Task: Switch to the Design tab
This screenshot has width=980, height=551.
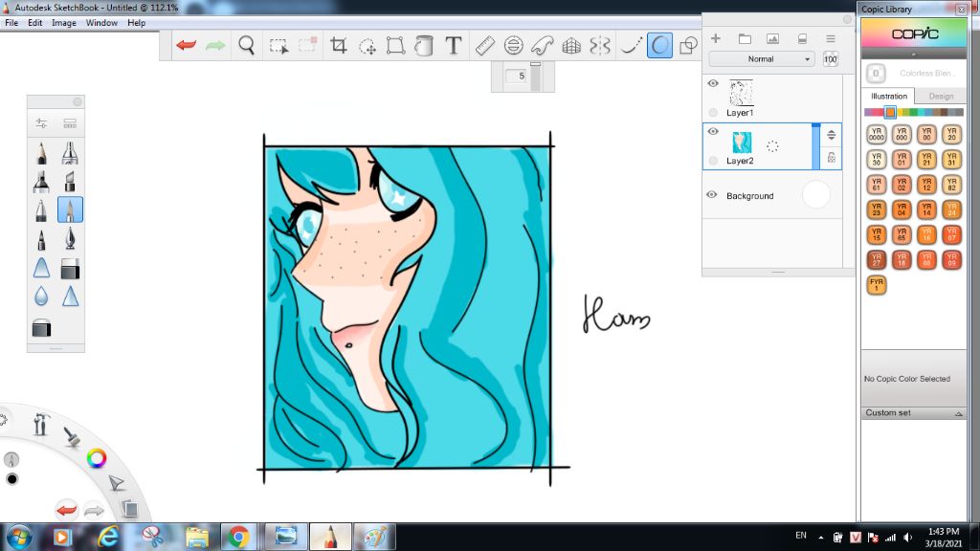Action: (x=941, y=97)
